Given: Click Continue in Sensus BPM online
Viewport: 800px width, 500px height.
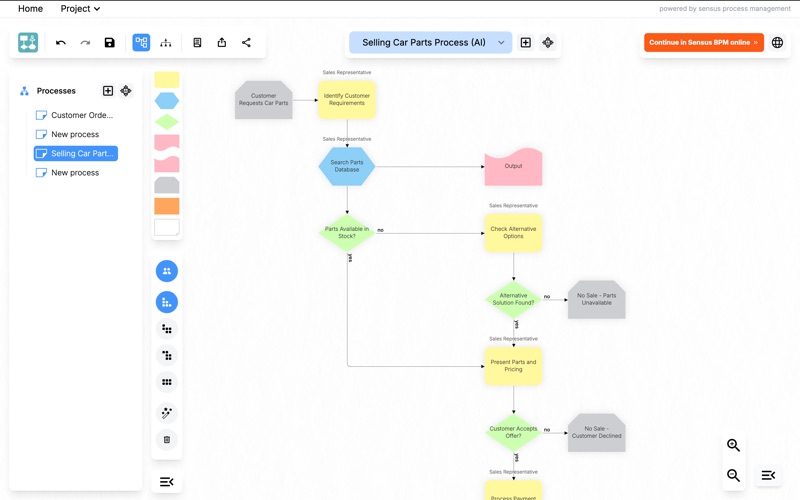Looking at the screenshot, I should tap(704, 42).
